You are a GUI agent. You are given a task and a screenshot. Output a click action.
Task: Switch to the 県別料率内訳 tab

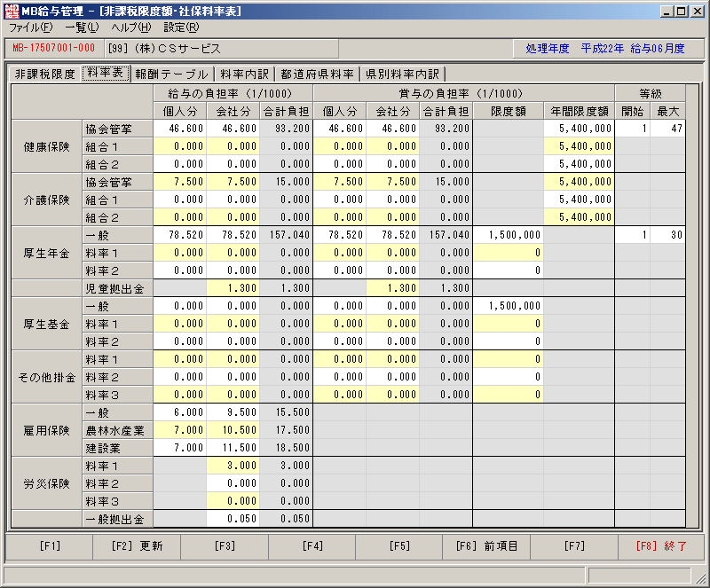(402, 74)
